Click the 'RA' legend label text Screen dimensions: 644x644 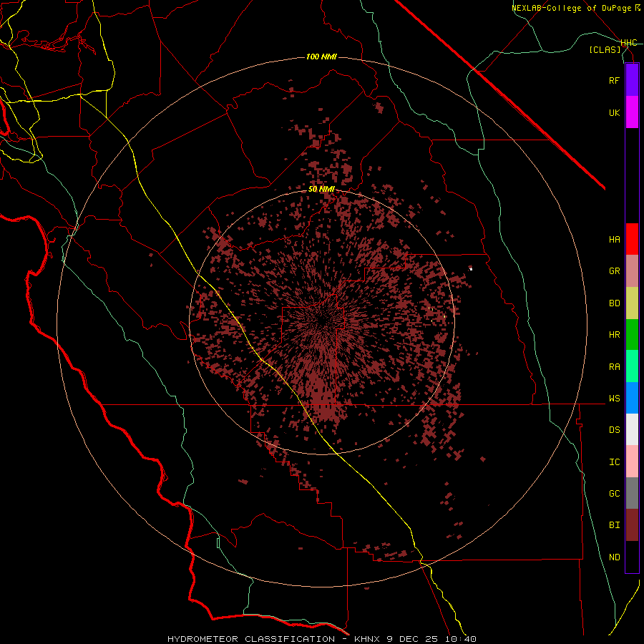tap(614, 367)
